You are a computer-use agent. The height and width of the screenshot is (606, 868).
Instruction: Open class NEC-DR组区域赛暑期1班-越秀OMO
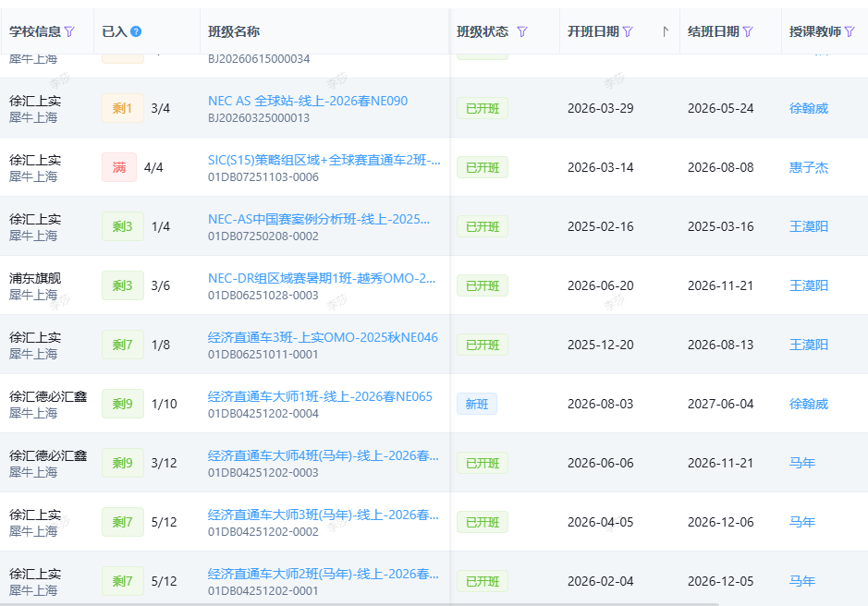(322, 278)
